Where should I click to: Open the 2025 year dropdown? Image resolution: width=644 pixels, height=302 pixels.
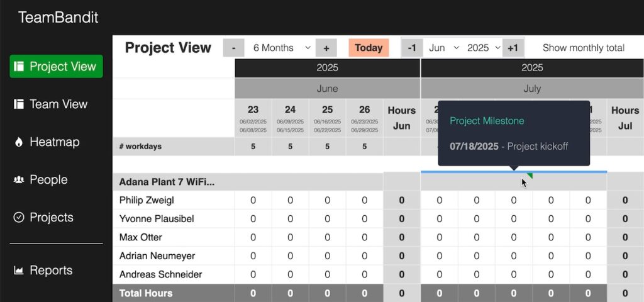click(483, 48)
